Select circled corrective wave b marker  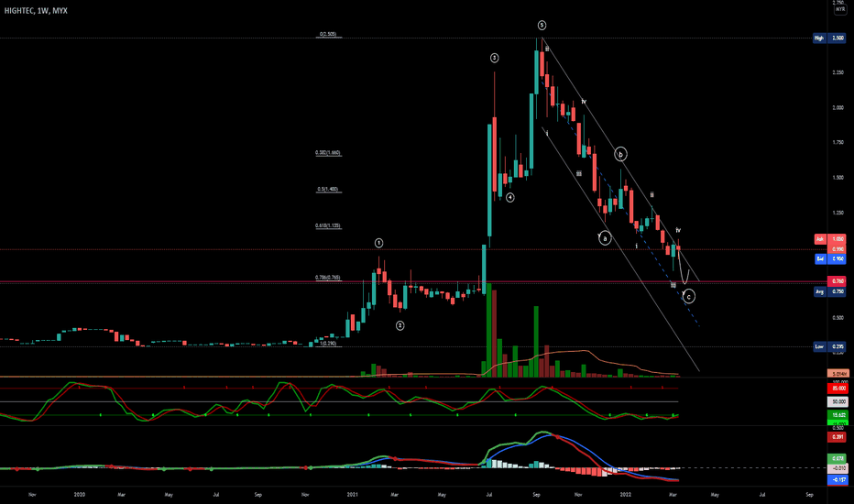point(620,154)
